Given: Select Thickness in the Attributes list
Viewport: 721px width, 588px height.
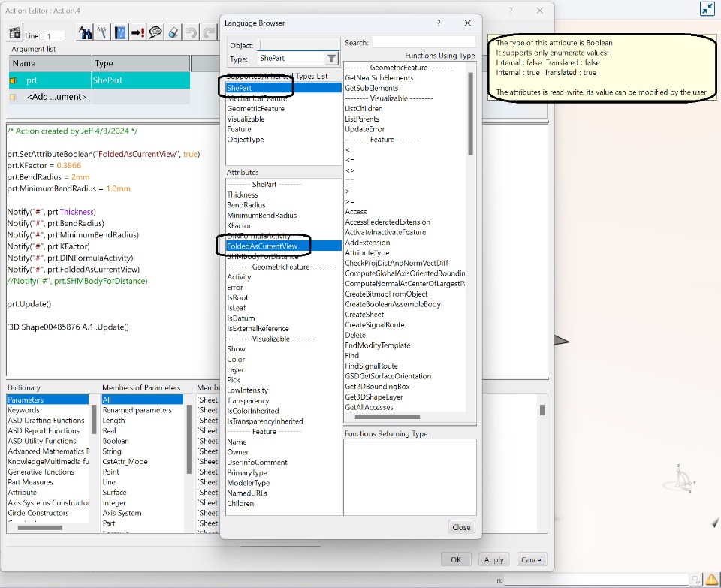Looking at the screenshot, I should point(243,194).
